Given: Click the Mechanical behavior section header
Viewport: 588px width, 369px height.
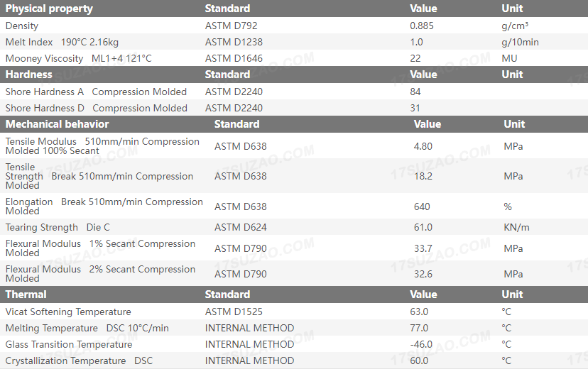Looking at the screenshot, I should pyautogui.click(x=58, y=124).
